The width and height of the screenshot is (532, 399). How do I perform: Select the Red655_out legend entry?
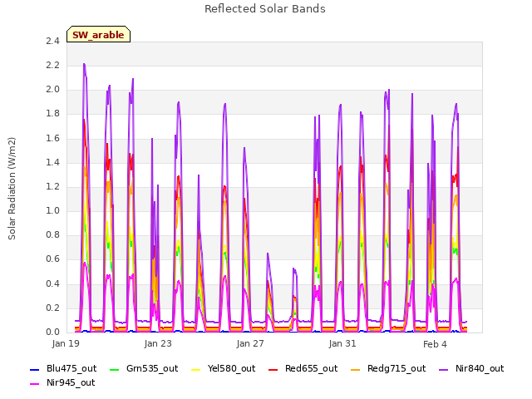303,368
